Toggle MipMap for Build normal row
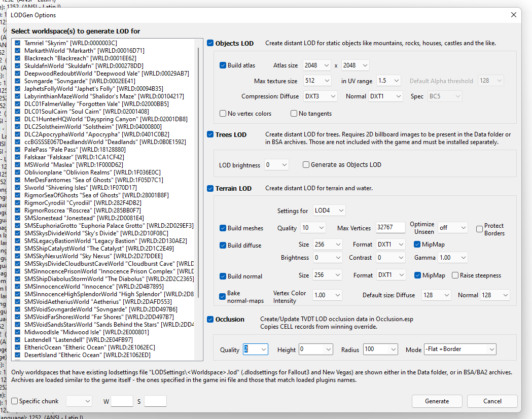Image resolution: width=532 pixels, height=419 pixels. 418,275
